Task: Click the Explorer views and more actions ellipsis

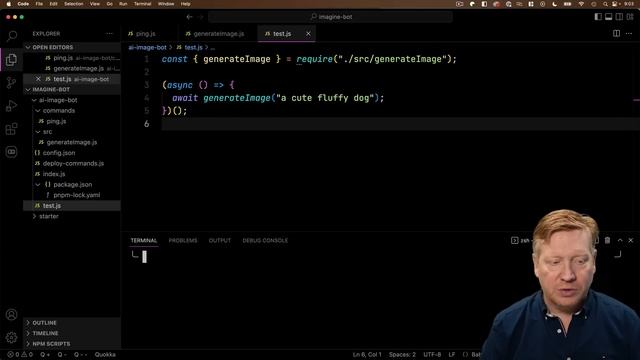Action: click(109, 33)
